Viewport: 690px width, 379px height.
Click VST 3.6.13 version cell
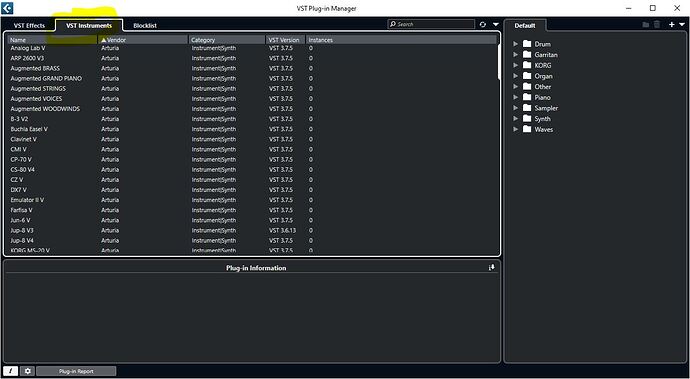click(282, 230)
